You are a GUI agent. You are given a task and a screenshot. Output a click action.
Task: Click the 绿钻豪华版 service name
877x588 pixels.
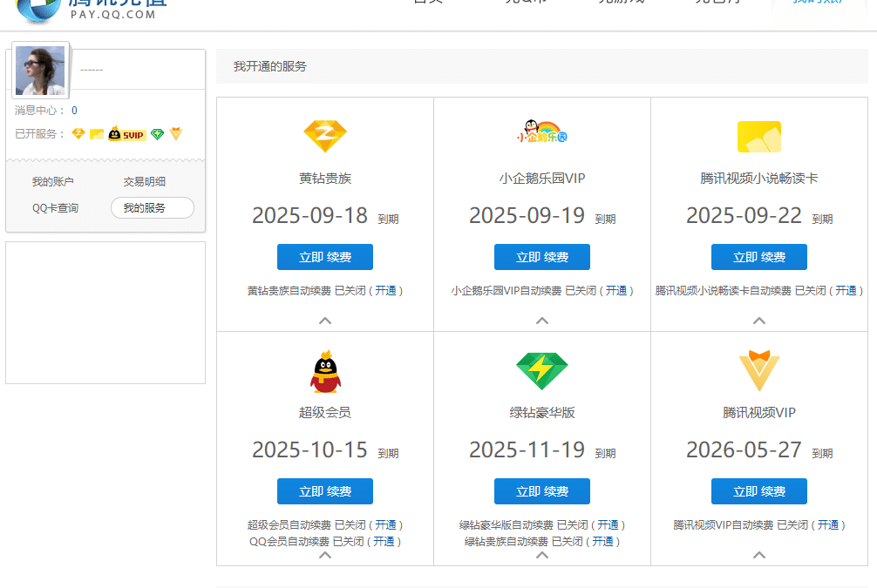click(542, 413)
